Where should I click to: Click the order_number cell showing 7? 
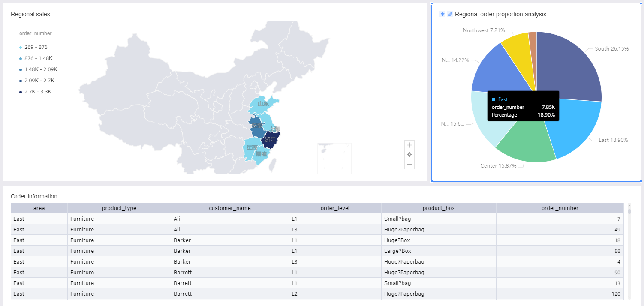(560, 219)
